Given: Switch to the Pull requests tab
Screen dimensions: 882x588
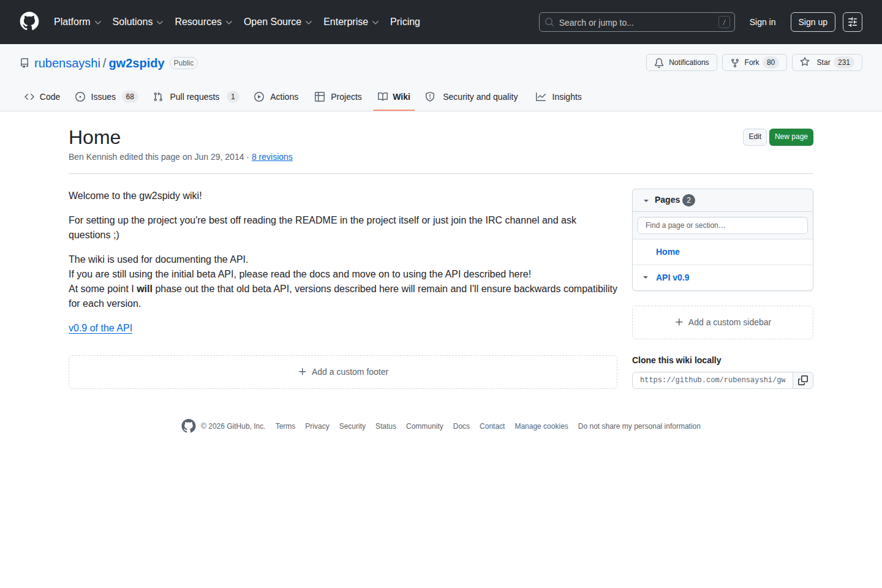Looking at the screenshot, I should [195, 97].
